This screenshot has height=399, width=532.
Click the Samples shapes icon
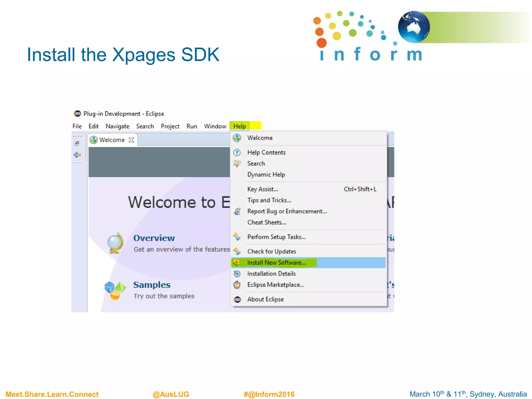click(115, 290)
